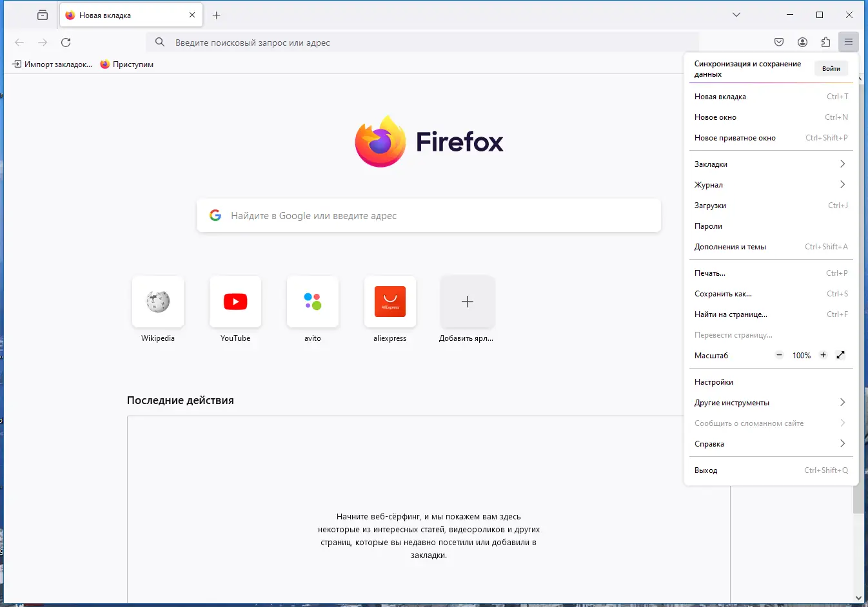The height and width of the screenshot is (607, 868).
Task: Open the extensions puzzle icon
Action: pyautogui.click(x=825, y=43)
